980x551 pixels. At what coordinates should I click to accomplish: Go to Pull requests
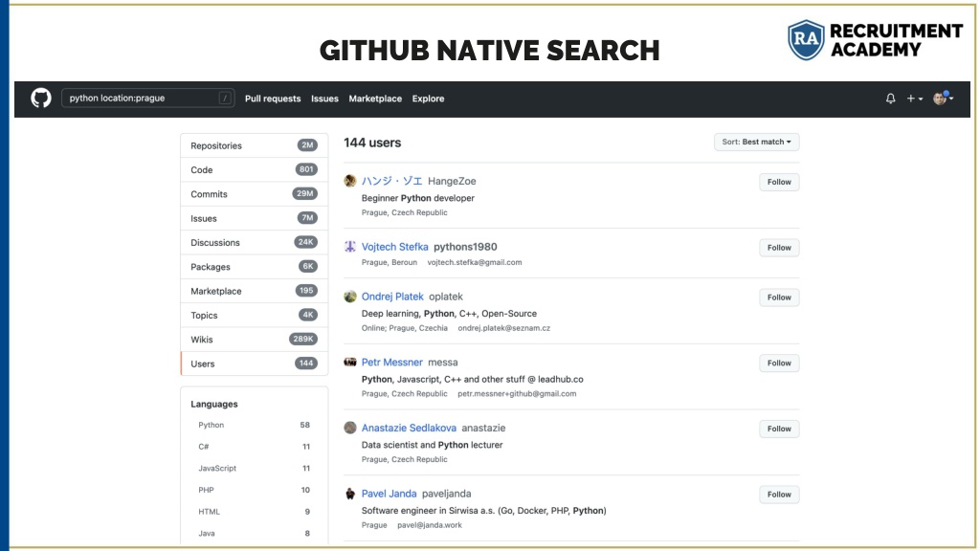tap(273, 99)
